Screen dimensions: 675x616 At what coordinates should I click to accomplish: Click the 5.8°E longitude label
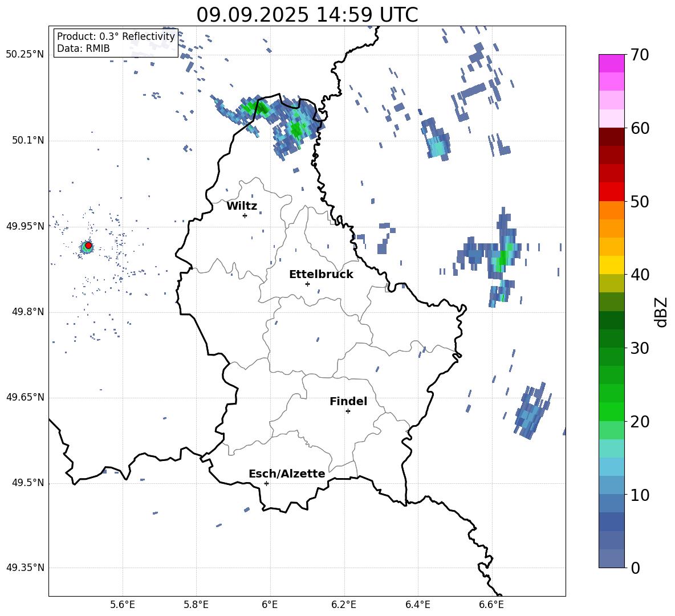click(x=196, y=605)
